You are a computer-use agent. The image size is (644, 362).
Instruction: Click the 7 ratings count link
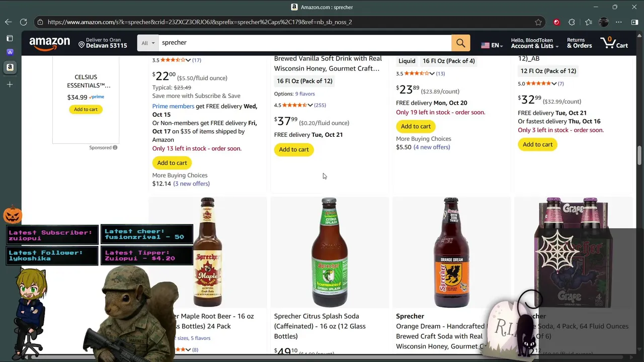coord(560,83)
